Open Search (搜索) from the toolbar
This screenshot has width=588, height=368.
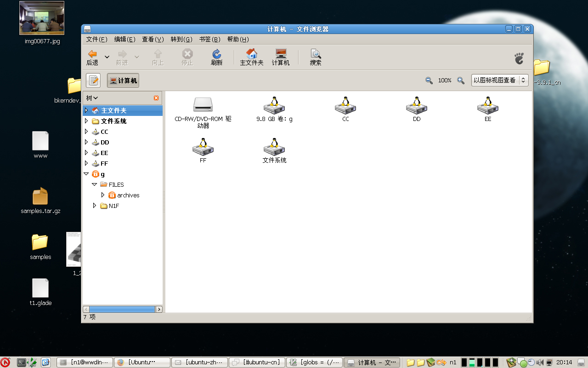(316, 54)
